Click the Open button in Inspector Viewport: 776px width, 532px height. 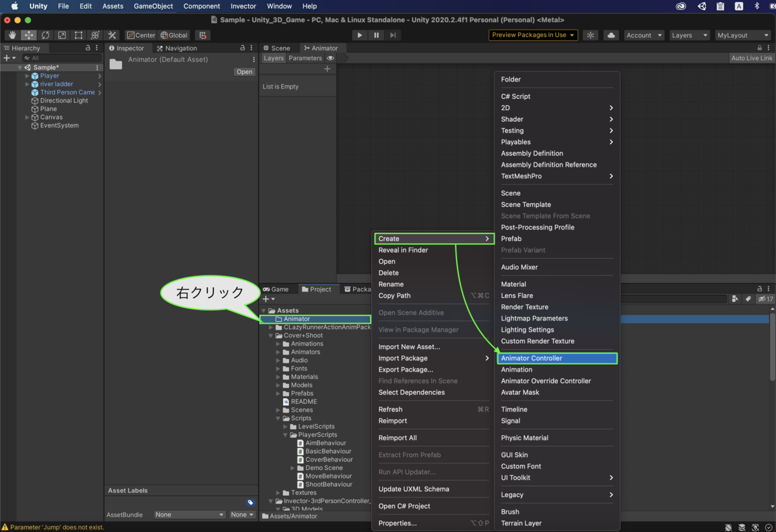pyautogui.click(x=244, y=72)
